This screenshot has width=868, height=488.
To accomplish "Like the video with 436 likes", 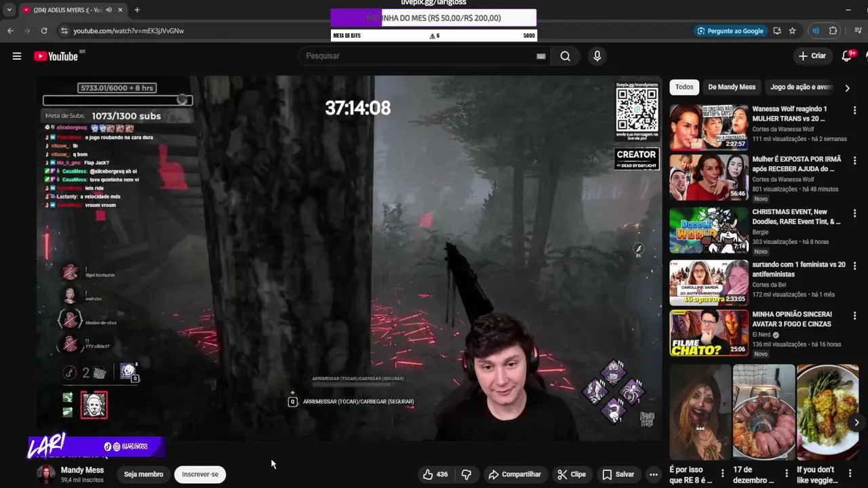I will click(x=435, y=474).
